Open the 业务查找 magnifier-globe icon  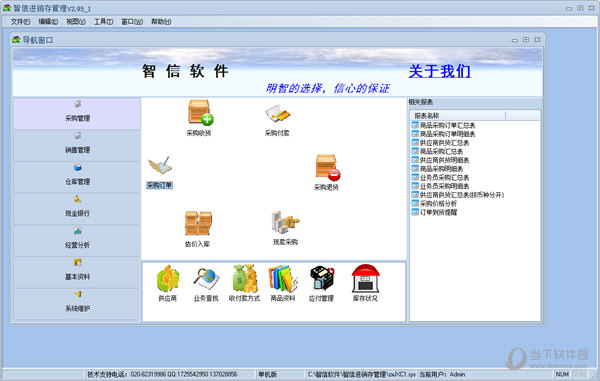pyautogui.click(x=206, y=280)
